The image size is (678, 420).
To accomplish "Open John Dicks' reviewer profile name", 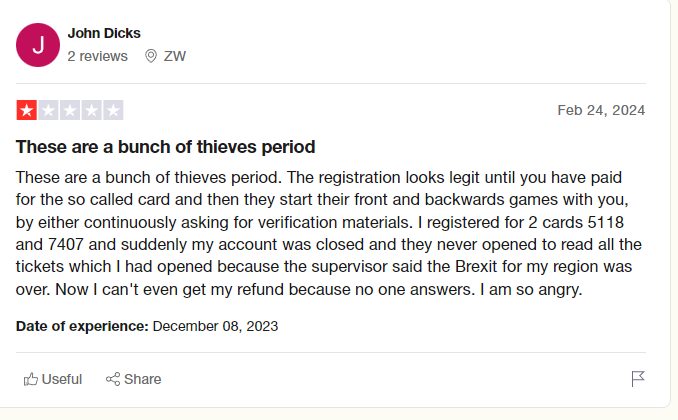I will point(105,34).
